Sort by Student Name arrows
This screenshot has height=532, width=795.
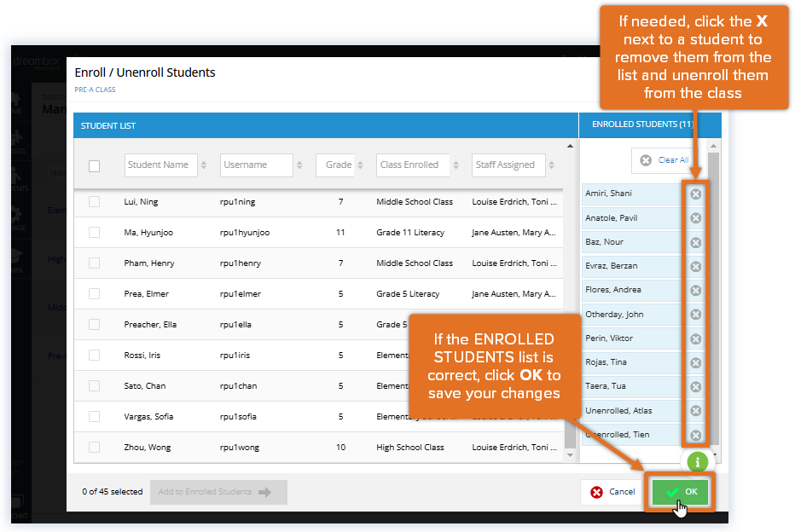pyautogui.click(x=203, y=165)
